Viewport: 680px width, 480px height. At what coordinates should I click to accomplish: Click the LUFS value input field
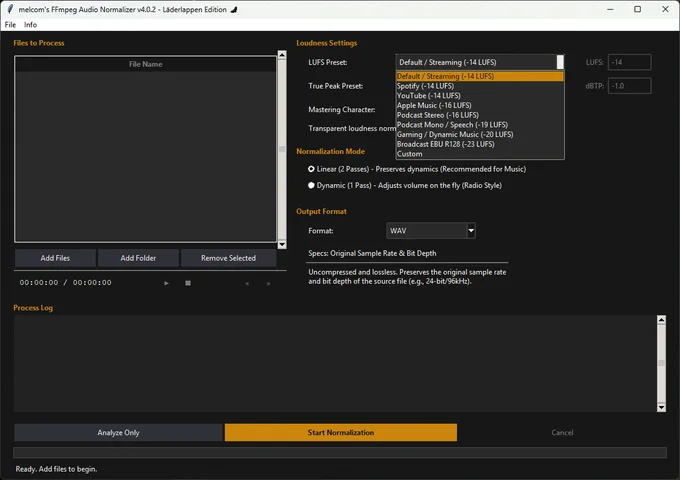point(629,62)
